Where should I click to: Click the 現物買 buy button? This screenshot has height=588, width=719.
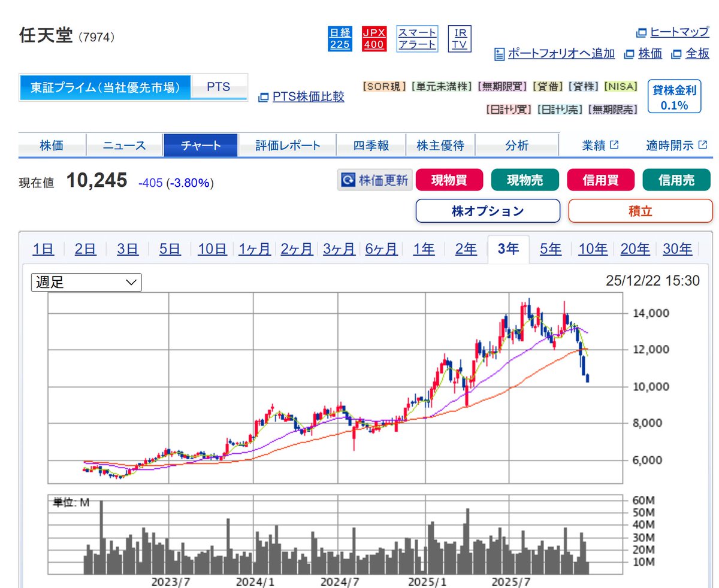(449, 180)
